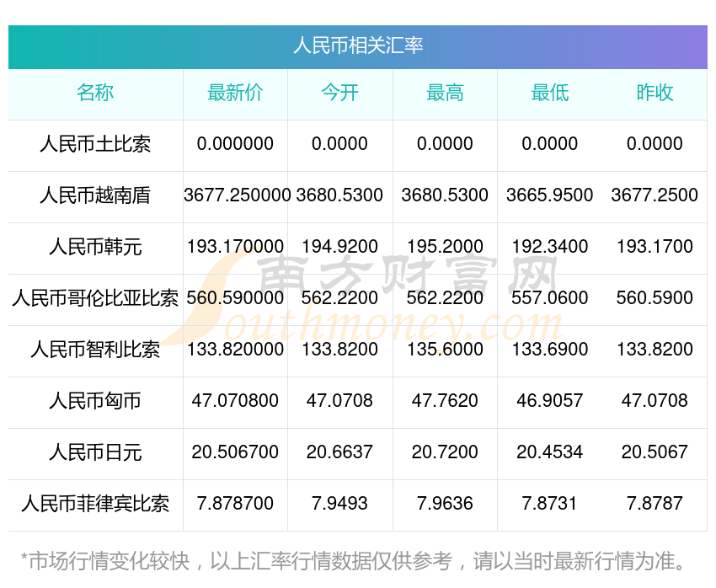
Task: Select opening value 562.2200 for 哥伦比亚比索
Action: point(339,298)
